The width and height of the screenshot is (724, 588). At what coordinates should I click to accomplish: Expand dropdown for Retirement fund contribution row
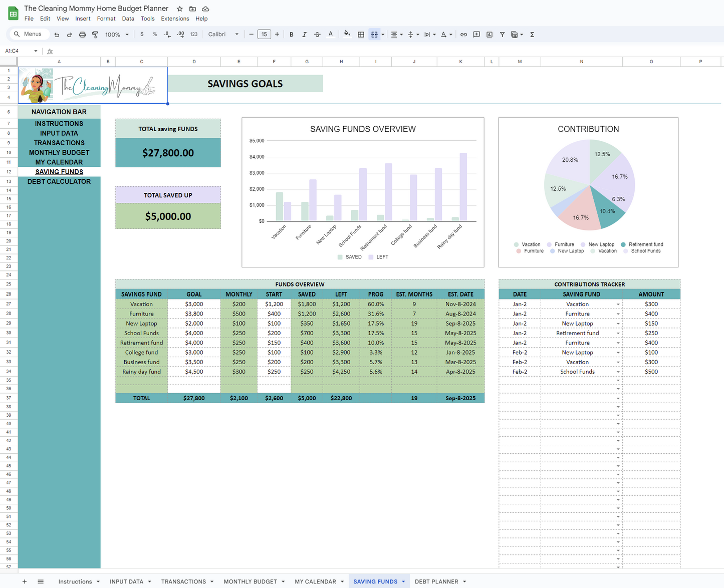click(x=618, y=334)
